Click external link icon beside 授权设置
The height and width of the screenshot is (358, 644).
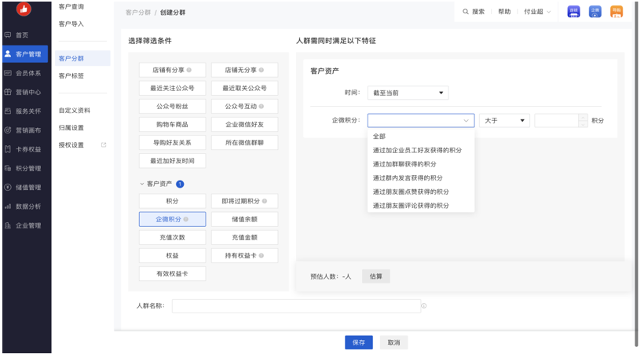(104, 145)
